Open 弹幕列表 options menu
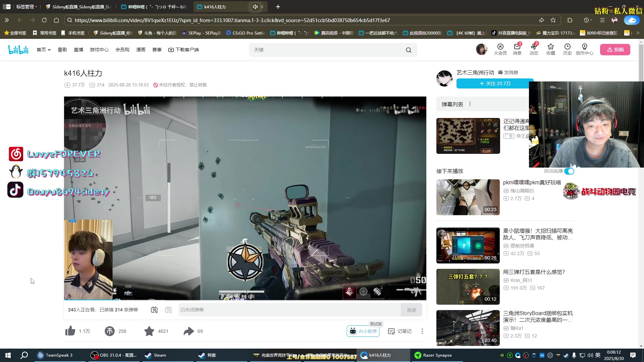Viewport: 644px width, 362px height. tap(470, 104)
